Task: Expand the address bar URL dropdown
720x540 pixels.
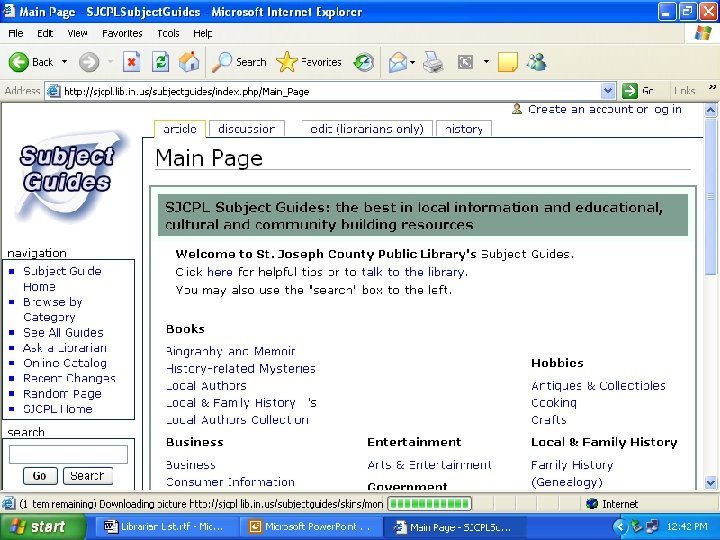Action: 608,91
